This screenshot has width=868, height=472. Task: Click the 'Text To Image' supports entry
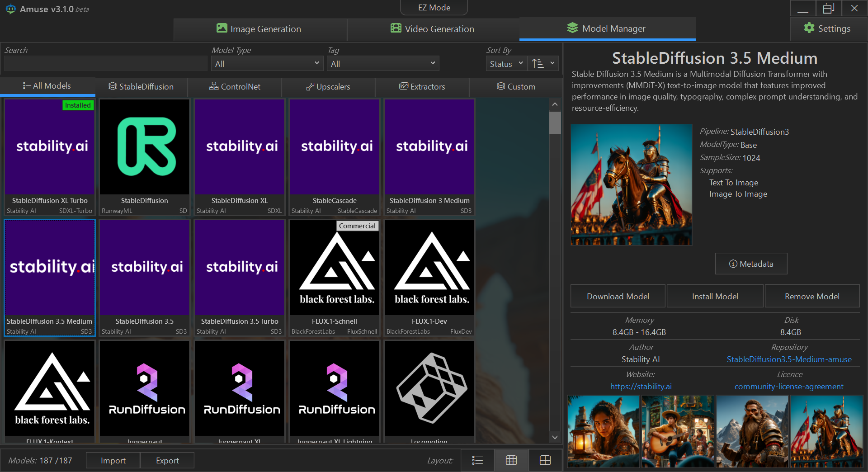pos(734,183)
